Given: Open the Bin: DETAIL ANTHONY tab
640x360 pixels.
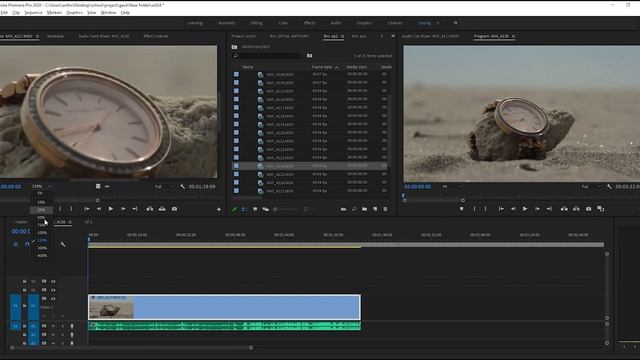Looking at the screenshot, I should pos(289,36).
